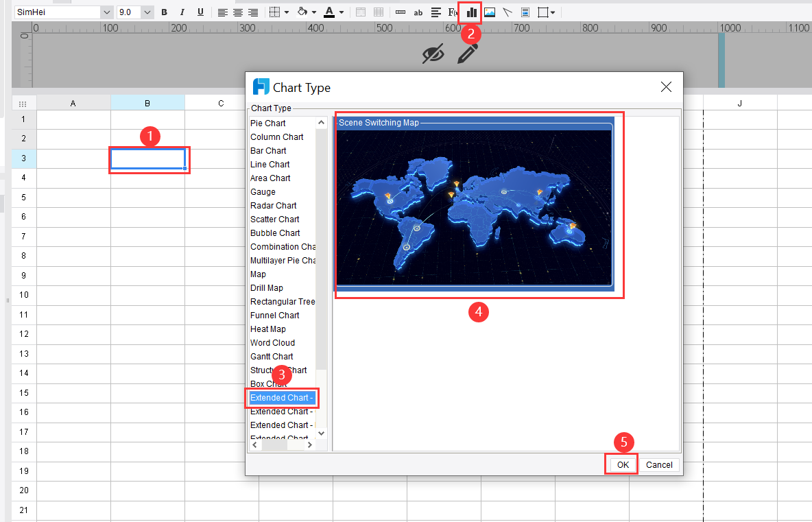Insert a chart using the chart toolbar icon
The width and height of the screenshot is (812, 522).
(470, 12)
